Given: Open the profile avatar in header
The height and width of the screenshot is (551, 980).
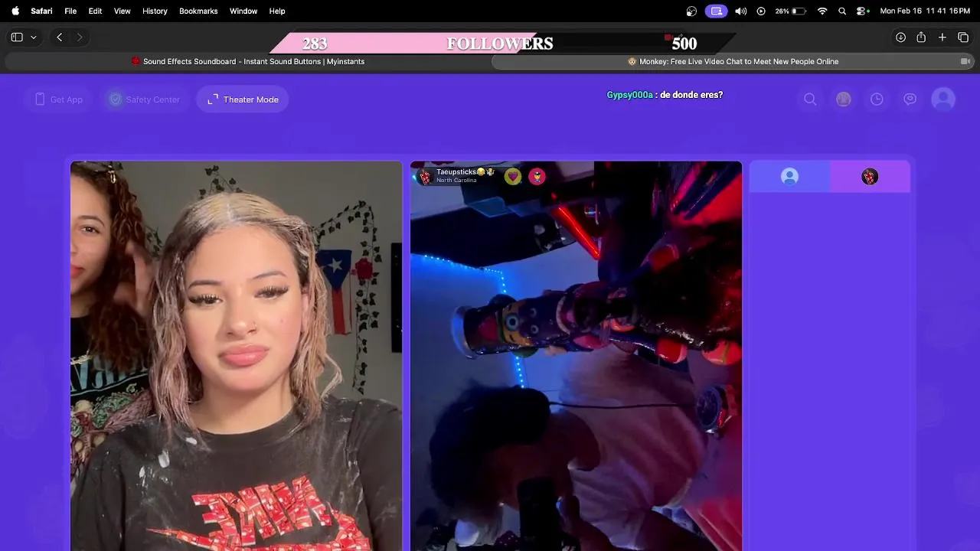Looking at the screenshot, I should point(943,99).
